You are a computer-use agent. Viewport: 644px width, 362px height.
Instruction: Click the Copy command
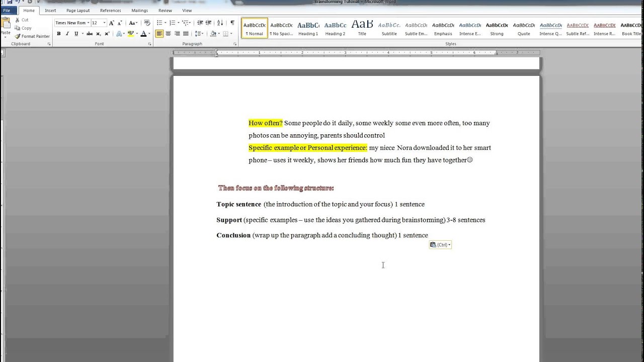23,28
